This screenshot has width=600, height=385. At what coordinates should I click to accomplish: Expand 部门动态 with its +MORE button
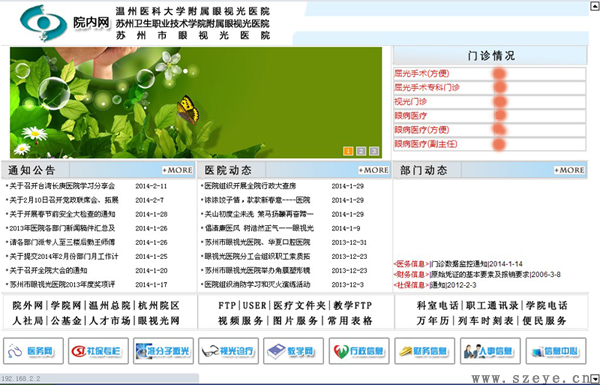coord(569,170)
